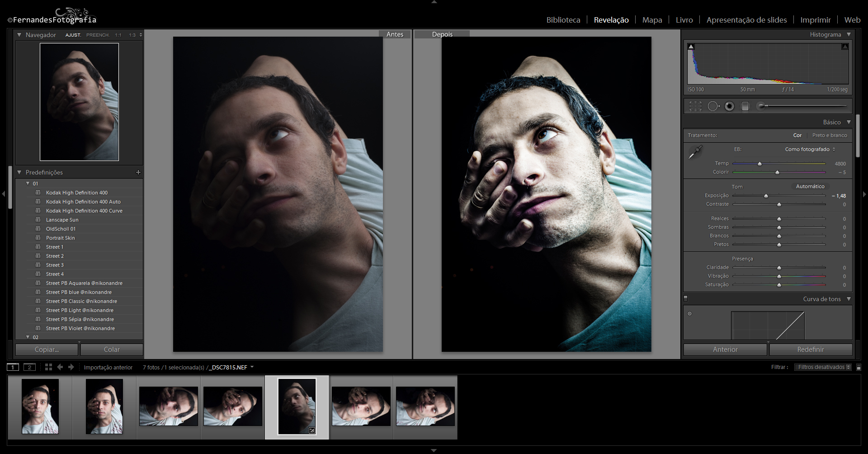The height and width of the screenshot is (454, 868).
Task: Activate the Red Eye Correction tool
Action: coord(729,106)
